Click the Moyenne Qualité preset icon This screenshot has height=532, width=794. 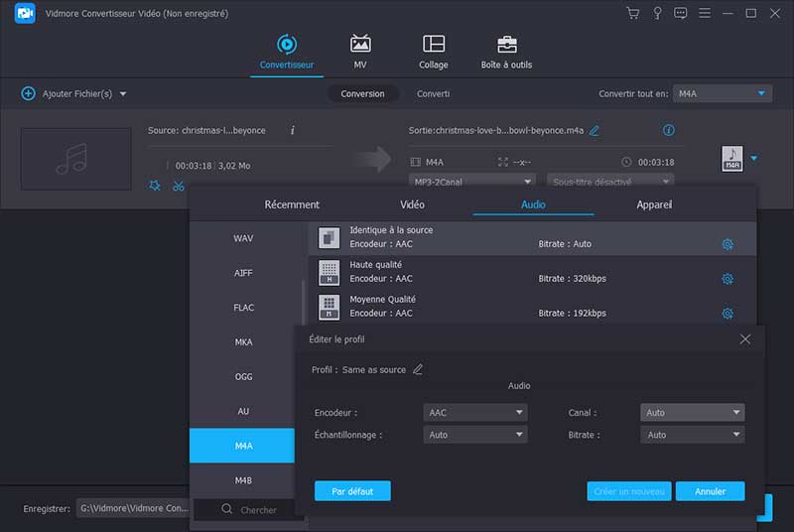[x=329, y=308]
